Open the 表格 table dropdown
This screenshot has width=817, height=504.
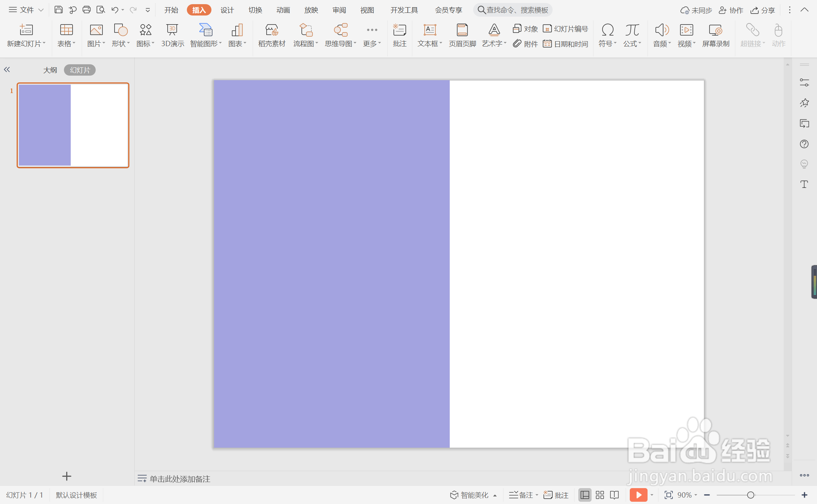tap(66, 36)
